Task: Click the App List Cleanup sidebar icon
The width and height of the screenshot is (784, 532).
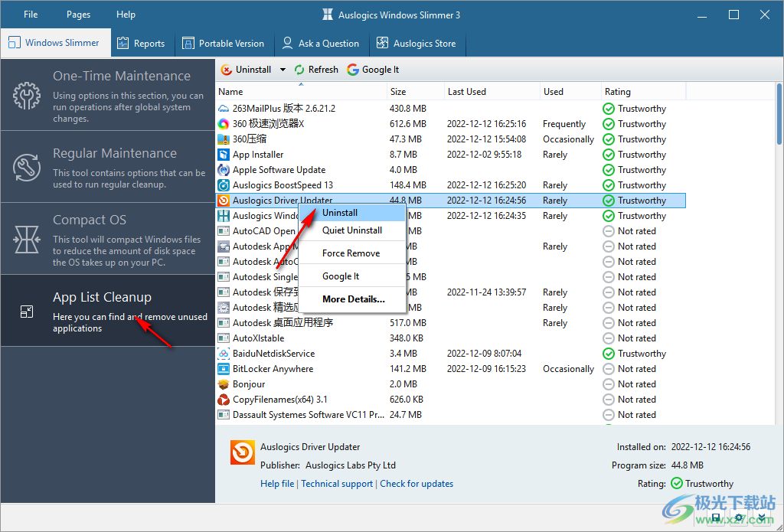Action: [x=26, y=312]
